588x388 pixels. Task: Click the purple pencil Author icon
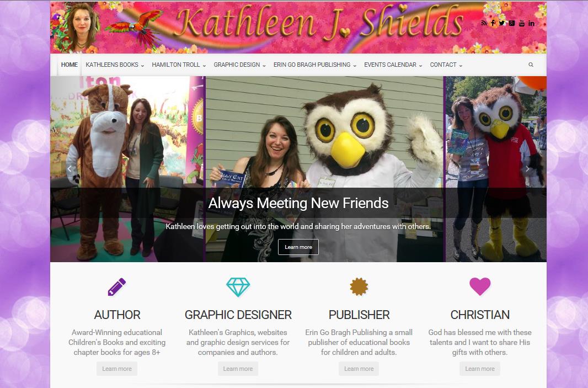[117, 286]
